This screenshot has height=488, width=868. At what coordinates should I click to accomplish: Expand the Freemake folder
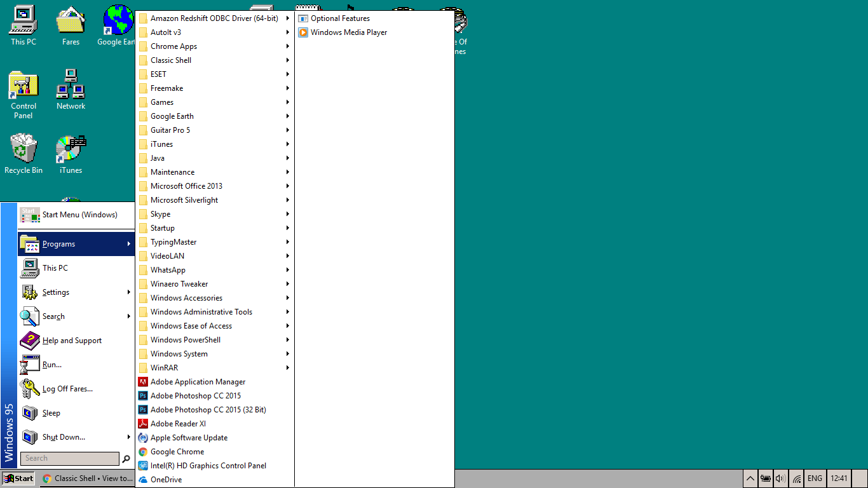(x=215, y=88)
